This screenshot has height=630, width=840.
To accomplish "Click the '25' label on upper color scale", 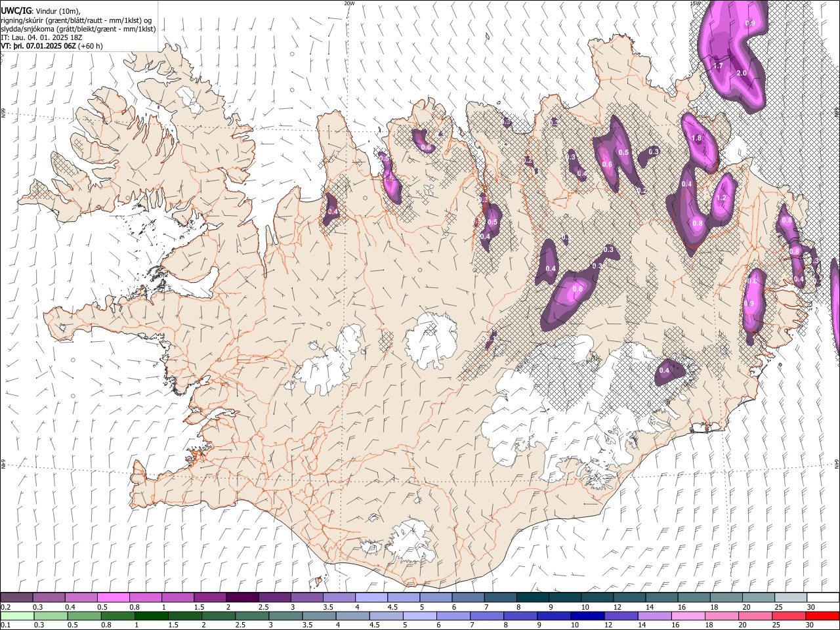I will point(778,607).
